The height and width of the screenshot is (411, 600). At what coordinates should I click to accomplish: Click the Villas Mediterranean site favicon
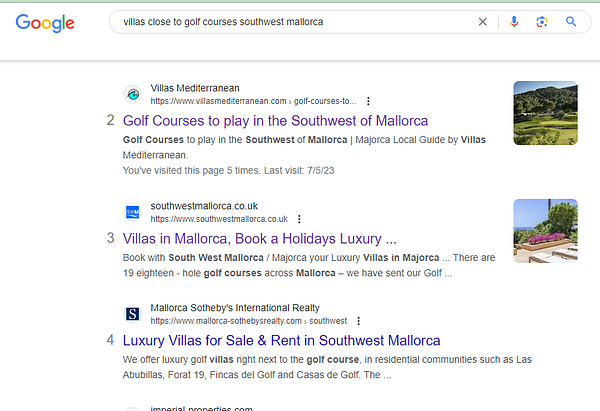pyautogui.click(x=132, y=94)
